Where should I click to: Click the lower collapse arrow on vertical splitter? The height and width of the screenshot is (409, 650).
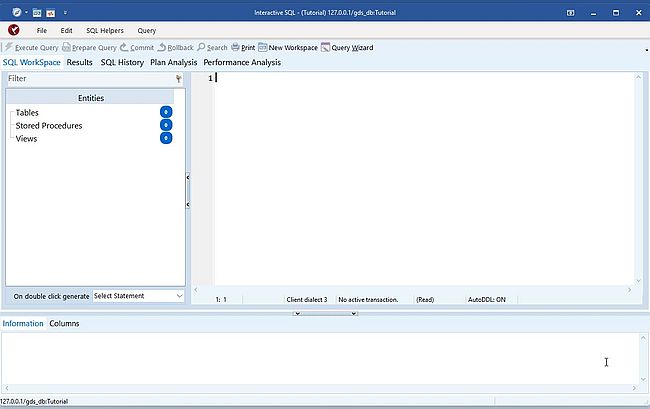pyautogui.click(x=188, y=205)
